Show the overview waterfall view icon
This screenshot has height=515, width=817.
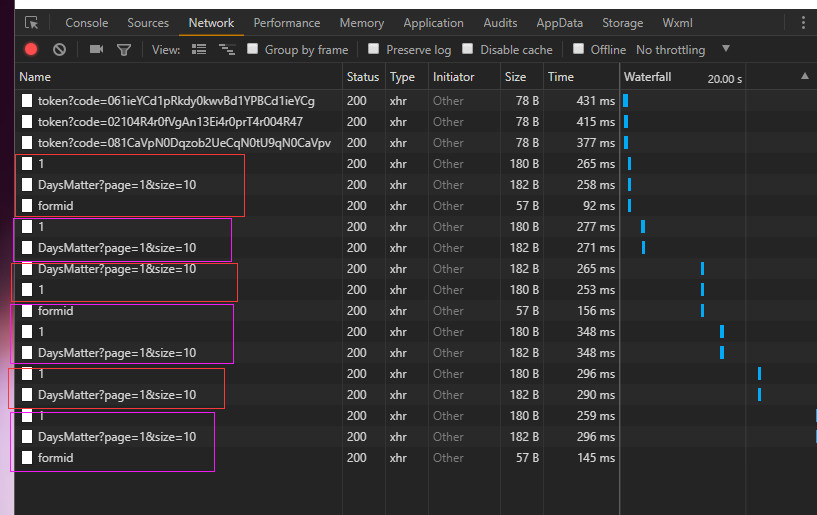[x=227, y=49]
